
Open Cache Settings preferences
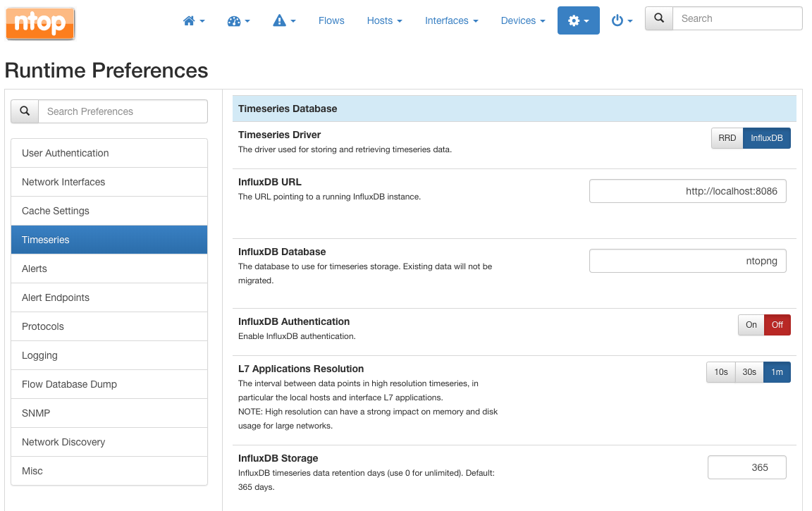pos(109,211)
